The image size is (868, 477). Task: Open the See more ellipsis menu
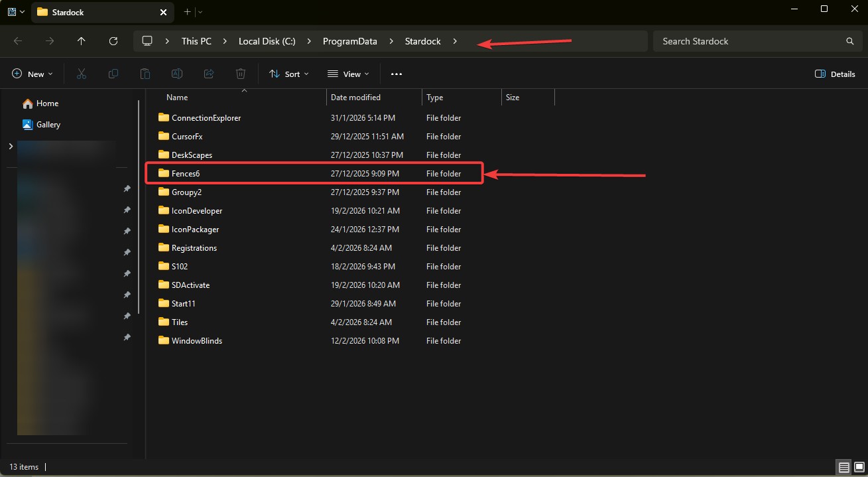pyautogui.click(x=397, y=74)
